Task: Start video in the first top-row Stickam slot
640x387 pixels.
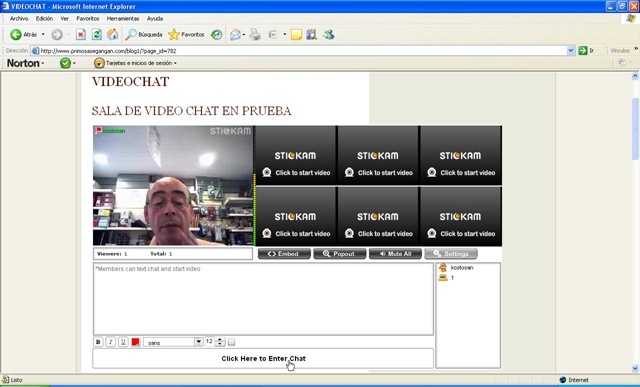Action: (x=296, y=156)
